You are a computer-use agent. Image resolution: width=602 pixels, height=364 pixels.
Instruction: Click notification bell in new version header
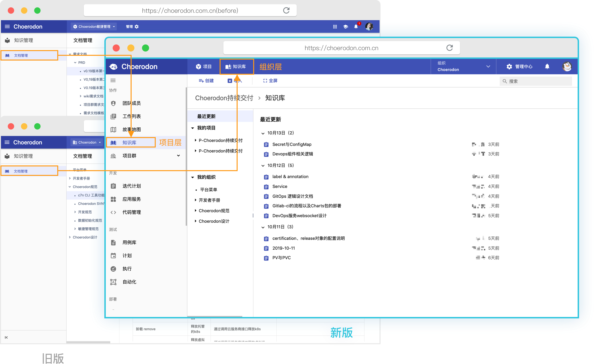[547, 66]
